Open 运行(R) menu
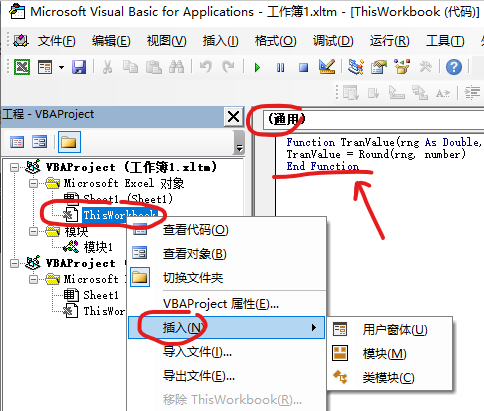484x411 pixels. tap(389, 41)
